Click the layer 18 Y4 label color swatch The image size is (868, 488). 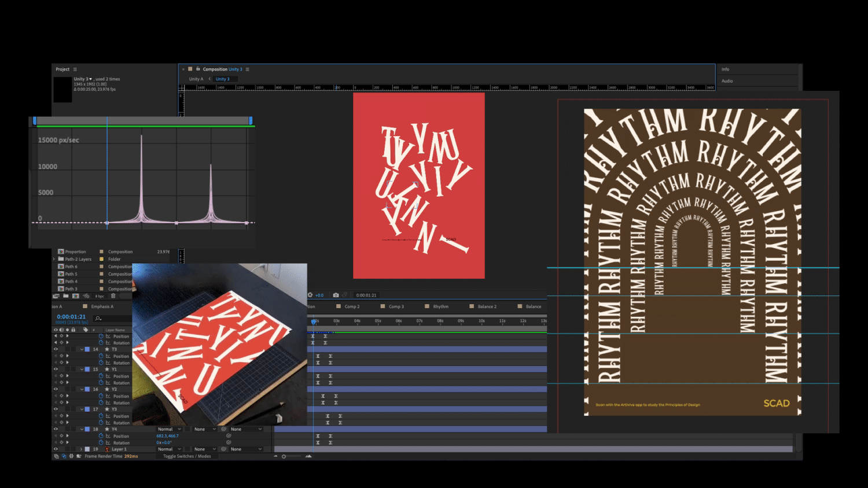click(87, 429)
